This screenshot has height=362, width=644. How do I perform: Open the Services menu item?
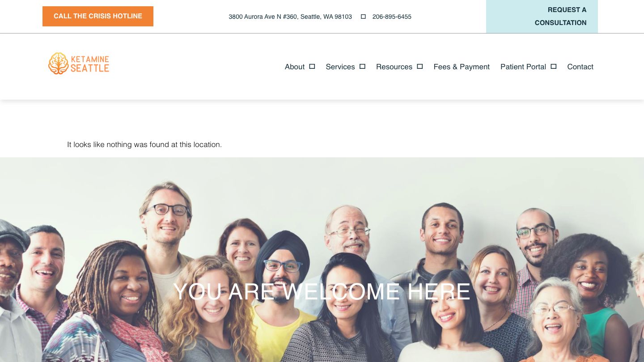340,67
